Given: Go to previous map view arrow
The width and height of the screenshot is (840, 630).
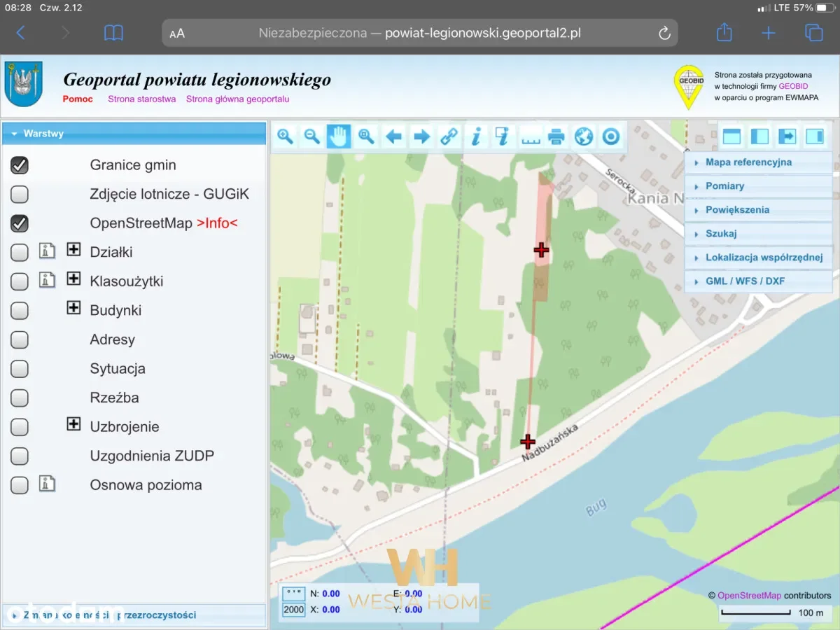Looking at the screenshot, I should coord(394,136).
